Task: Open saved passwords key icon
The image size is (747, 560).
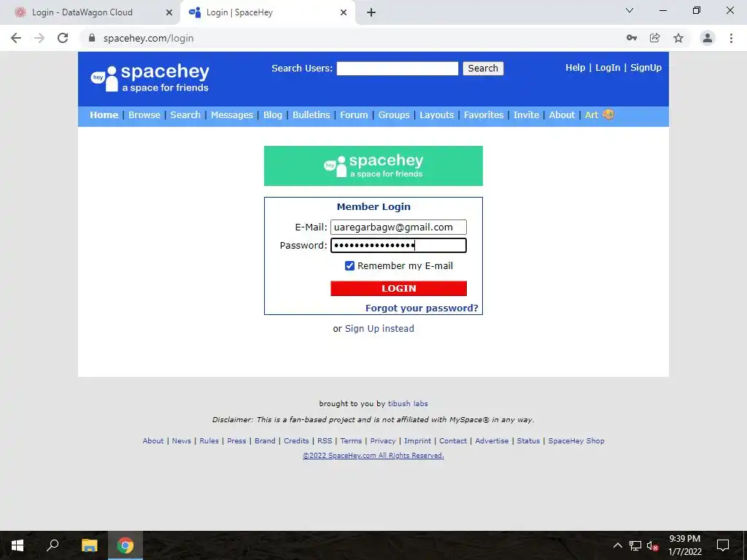Action: coord(631,38)
